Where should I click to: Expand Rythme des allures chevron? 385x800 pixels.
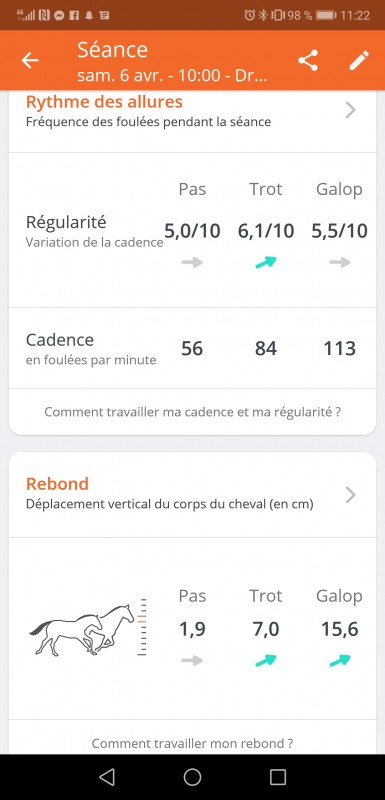(x=350, y=110)
